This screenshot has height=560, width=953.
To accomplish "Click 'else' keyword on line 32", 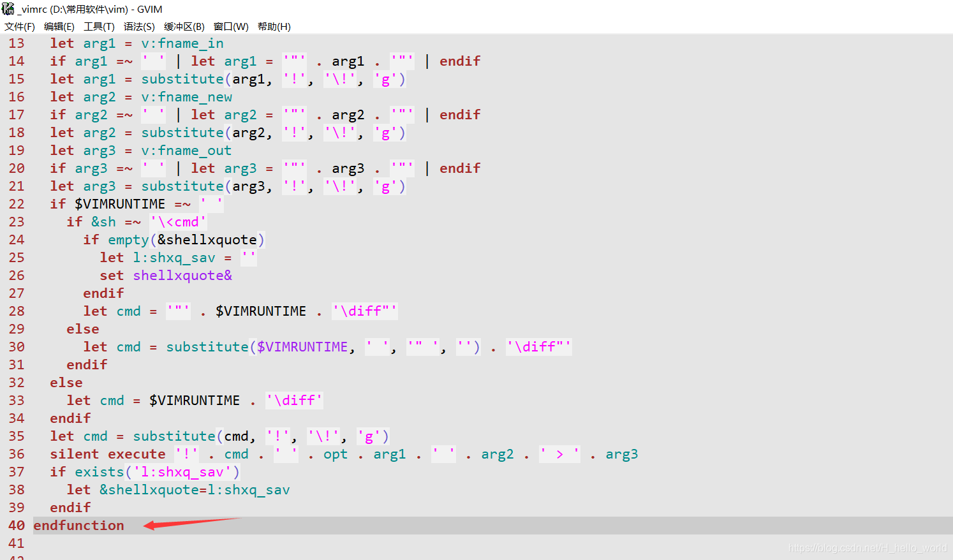I will pyautogui.click(x=66, y=383).
